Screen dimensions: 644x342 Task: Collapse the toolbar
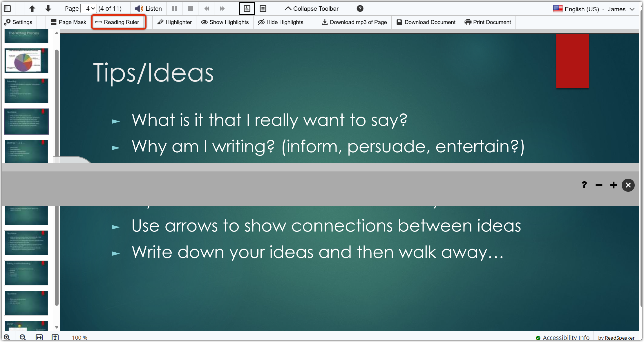[312, 9]
